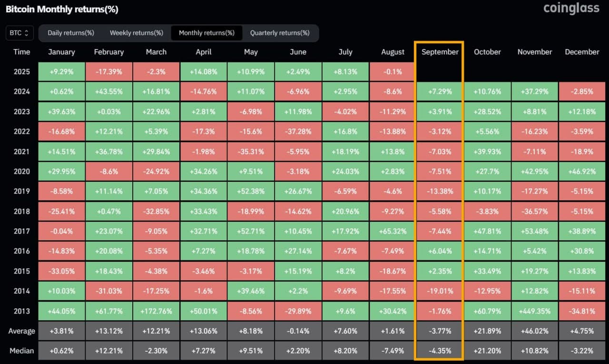609x364 pixels.
Task: Select the Monthly returns(%) tab
Action: [x=206, y=33]
